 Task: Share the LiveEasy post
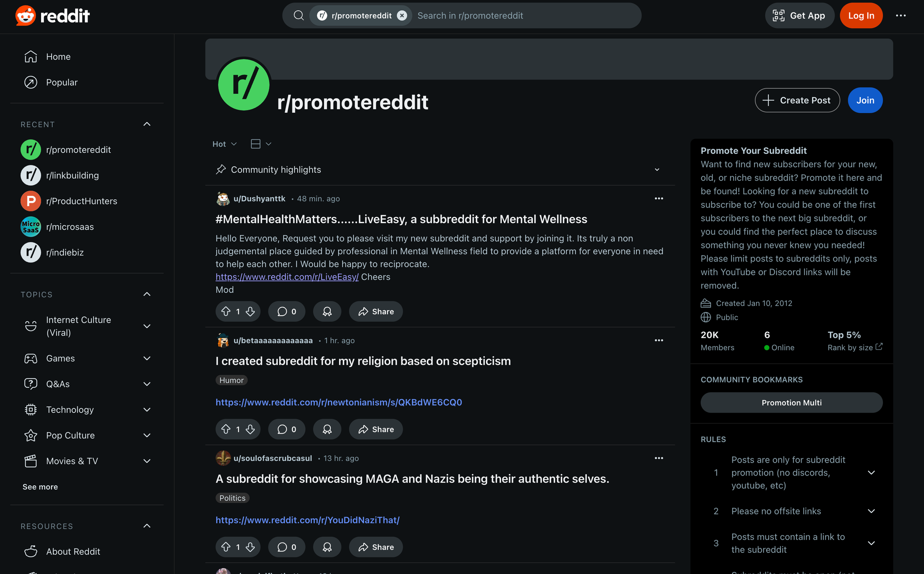(x=376, y=311)
